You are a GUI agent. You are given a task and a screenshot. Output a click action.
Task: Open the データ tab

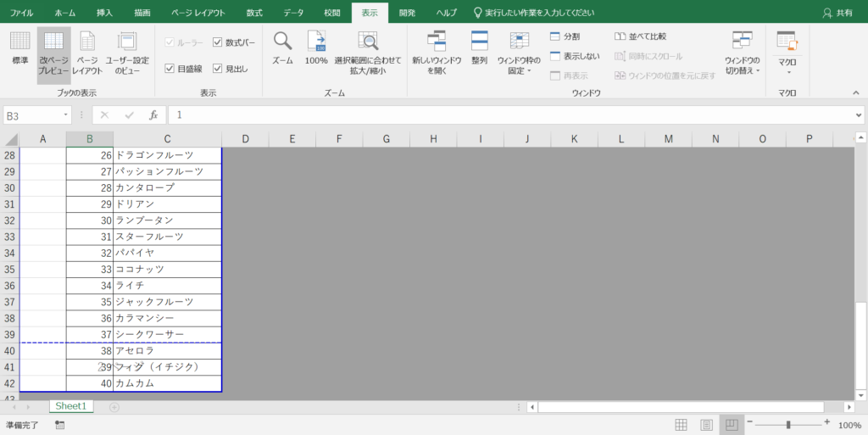pos(293,12)
